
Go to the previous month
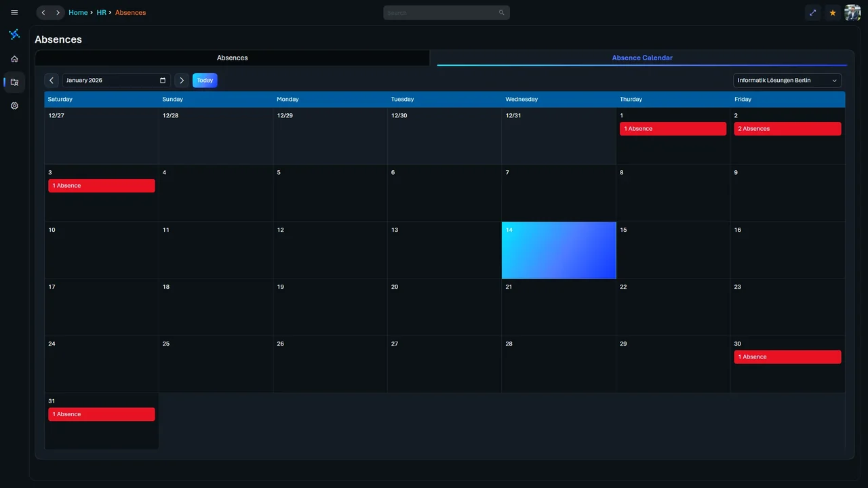tap(52, 81)
